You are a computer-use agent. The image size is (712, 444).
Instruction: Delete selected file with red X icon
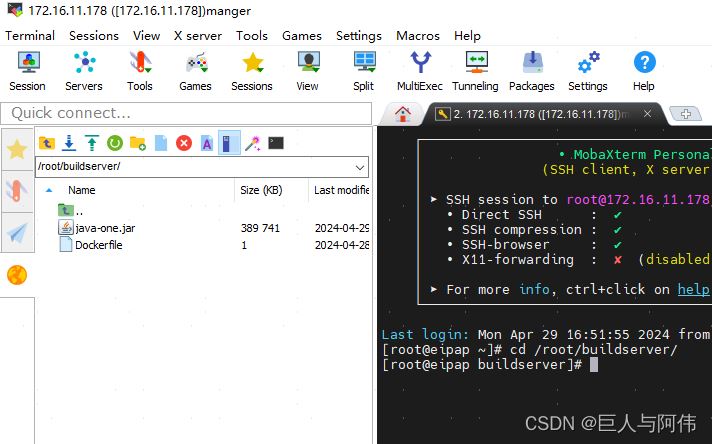coord(184,143)
